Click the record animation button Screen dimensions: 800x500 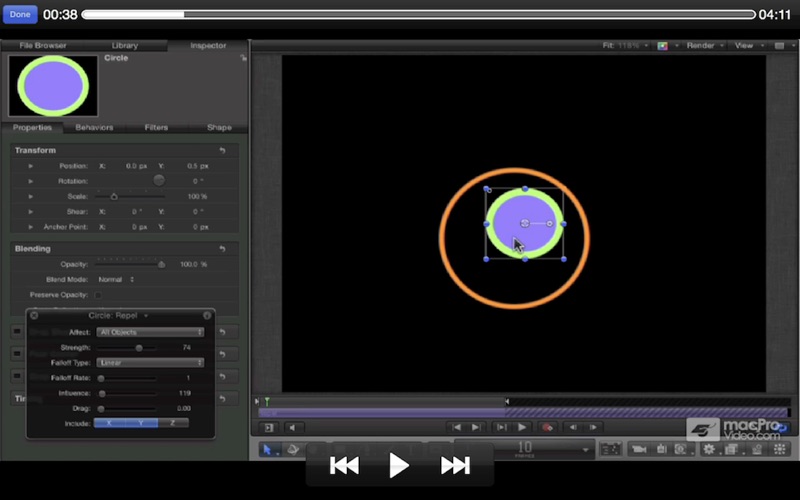(547, 427)
